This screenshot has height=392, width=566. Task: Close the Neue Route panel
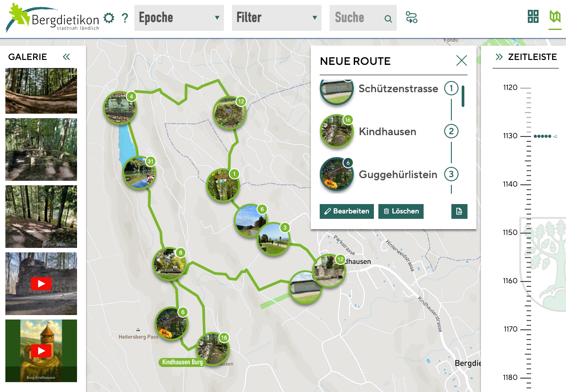tap(461, 60)
